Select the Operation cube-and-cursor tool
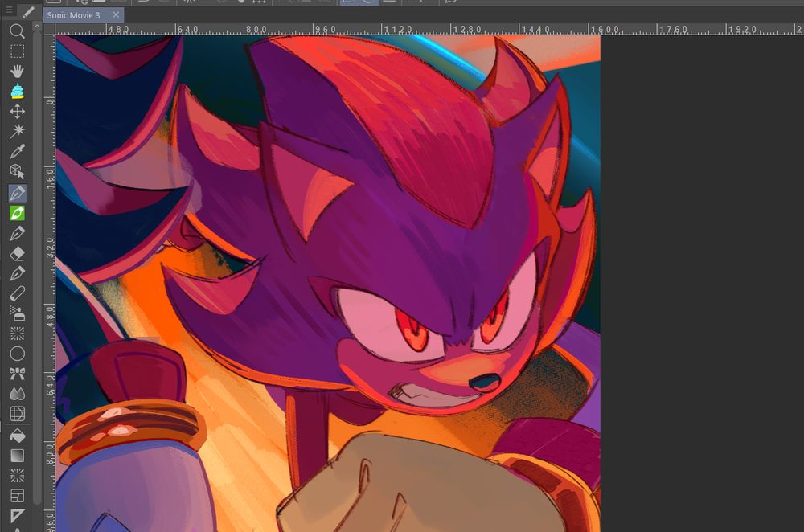 (x=17, y=171)
